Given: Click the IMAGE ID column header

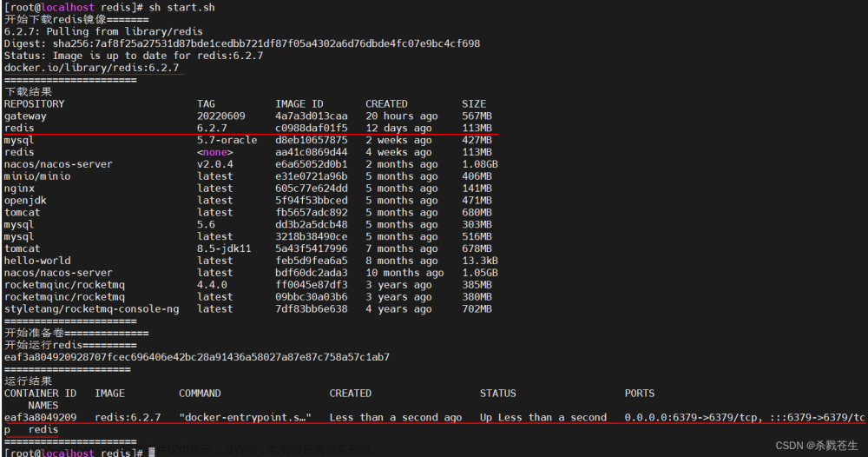Looking at the screenshot, I should pyautogui.click(x=299, y=103).
